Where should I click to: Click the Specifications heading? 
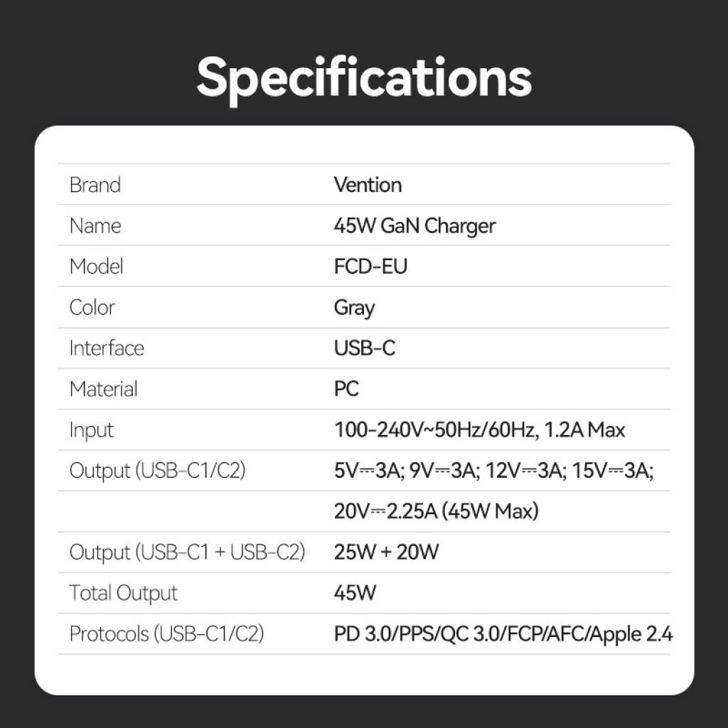click(x=364, y=77)
